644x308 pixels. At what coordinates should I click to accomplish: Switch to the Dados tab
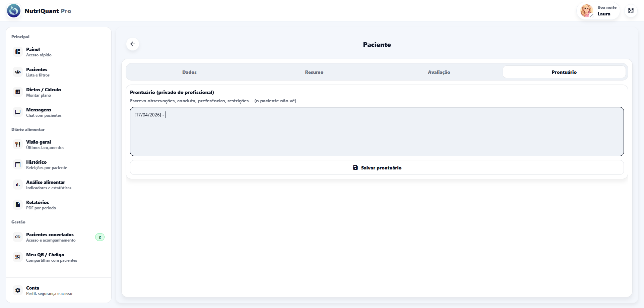pos(189,72)
